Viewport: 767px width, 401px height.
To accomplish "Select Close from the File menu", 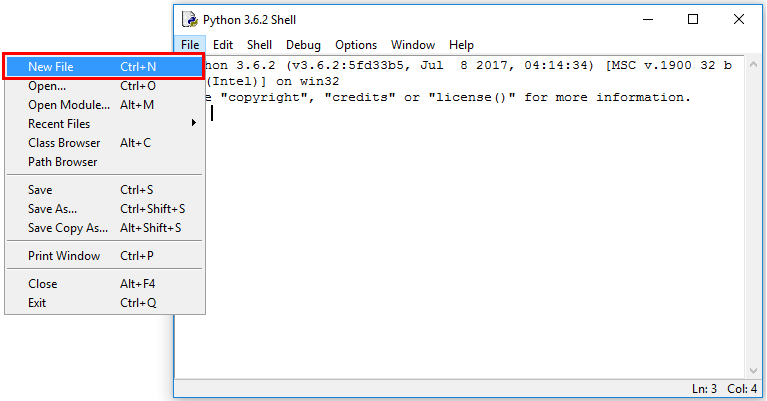I will point(43,284).
